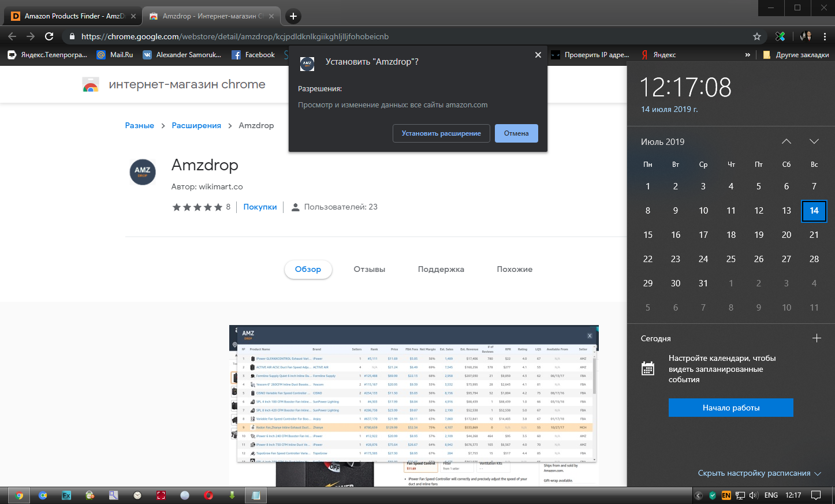Open the Другие закладки folder
This screenshot has width=835, height=504.
796,55
